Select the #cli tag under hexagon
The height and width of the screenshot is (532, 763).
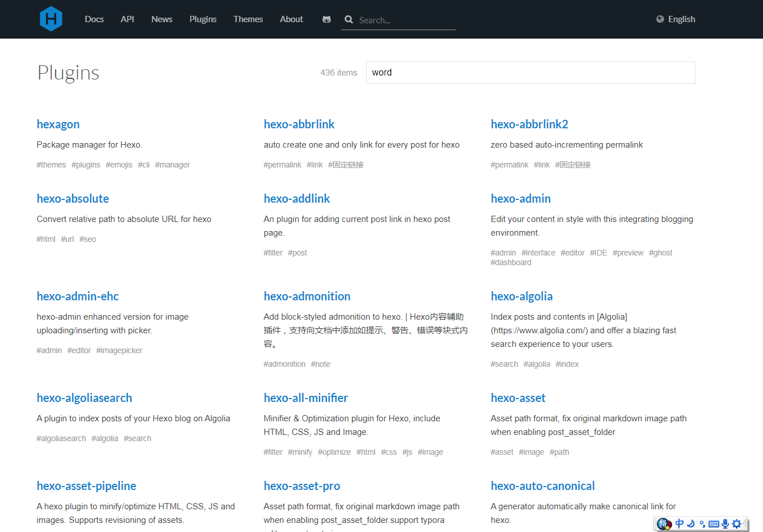pyautogui.click(x=144, y=165)
